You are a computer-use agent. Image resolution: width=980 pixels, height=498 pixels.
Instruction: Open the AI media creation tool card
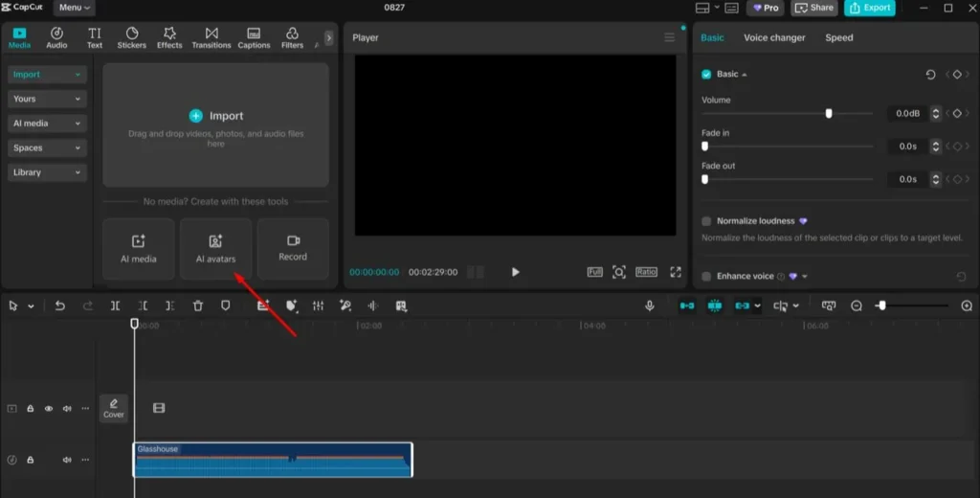point(139,248)
